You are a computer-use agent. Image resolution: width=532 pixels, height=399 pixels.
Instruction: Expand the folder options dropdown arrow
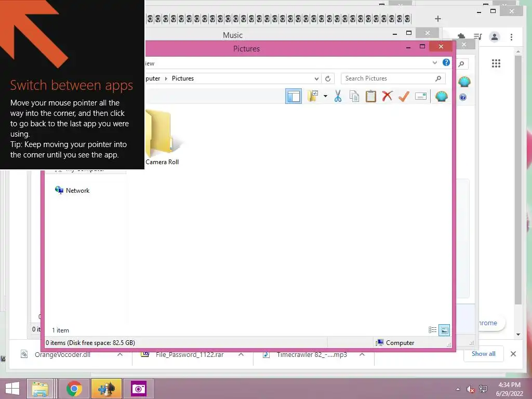tap(325, 96)
